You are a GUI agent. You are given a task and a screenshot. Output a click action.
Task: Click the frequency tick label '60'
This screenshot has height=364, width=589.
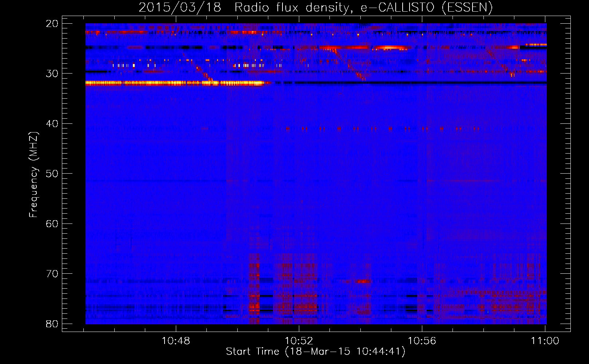(x=52, y=224)
